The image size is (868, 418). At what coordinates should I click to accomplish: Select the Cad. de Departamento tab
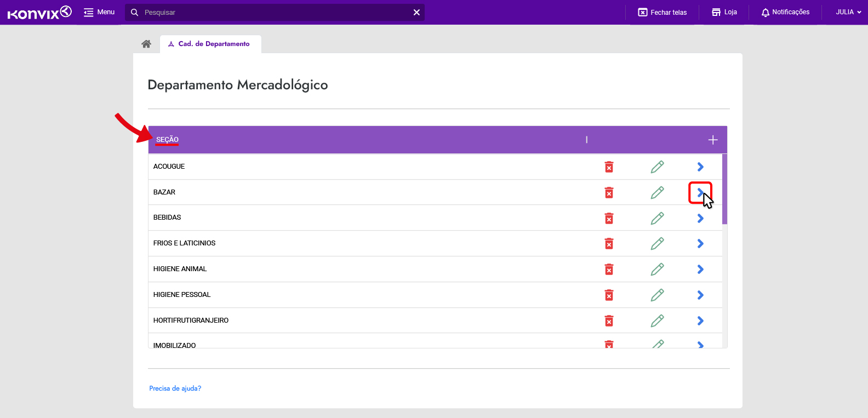pyautogui.click(x=210, y=44)
